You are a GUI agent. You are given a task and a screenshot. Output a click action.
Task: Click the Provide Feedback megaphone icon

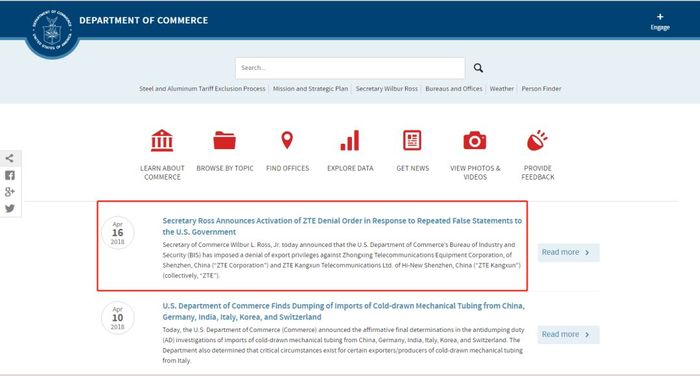(x=537, y=140)
